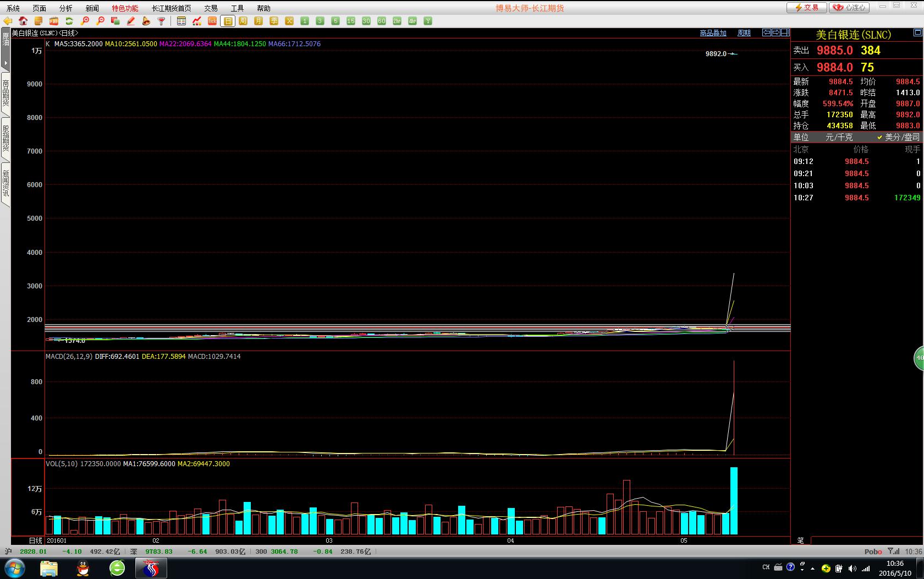Open the 分析 menu

click(x=65, y=8)
